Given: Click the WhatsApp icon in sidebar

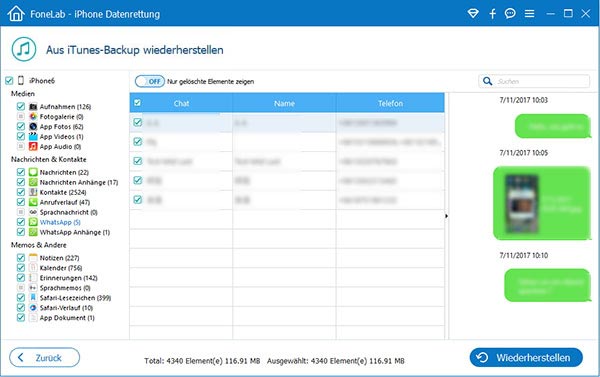Looking at the screenshot, I should coord(33,222).
